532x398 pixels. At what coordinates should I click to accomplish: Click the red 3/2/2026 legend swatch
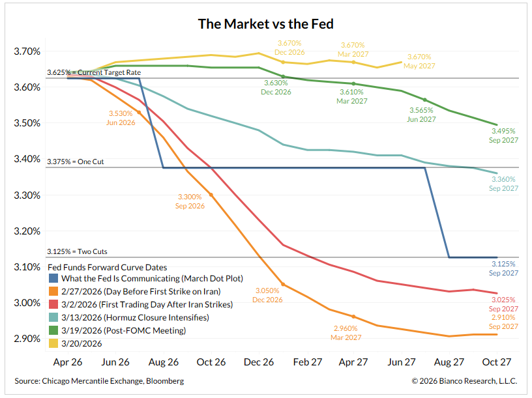pyautogui.click(x=52, y=304)
